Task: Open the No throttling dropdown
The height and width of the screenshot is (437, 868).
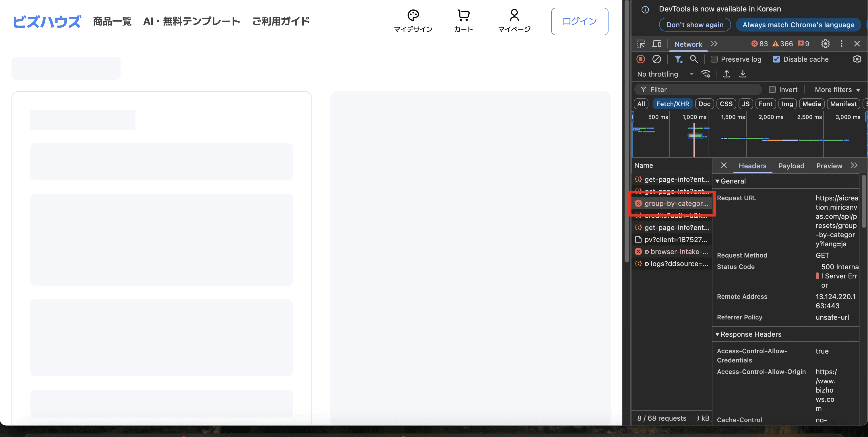Action: point(665,74)
